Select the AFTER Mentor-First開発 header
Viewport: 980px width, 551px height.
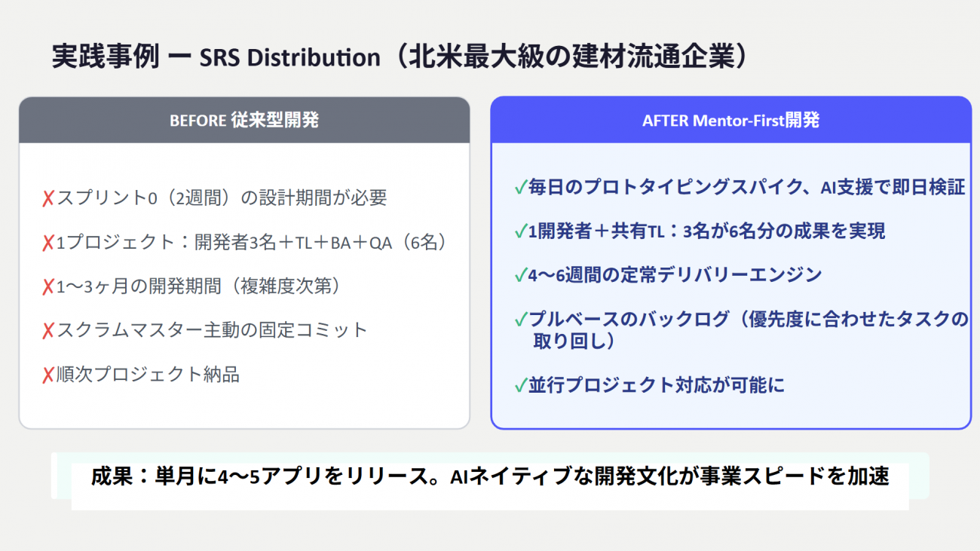(x=731, y=121)
